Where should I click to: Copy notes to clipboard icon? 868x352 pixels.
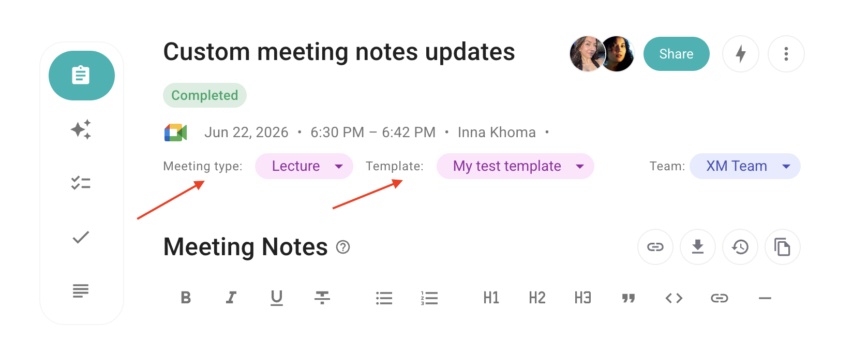[783, 247]
